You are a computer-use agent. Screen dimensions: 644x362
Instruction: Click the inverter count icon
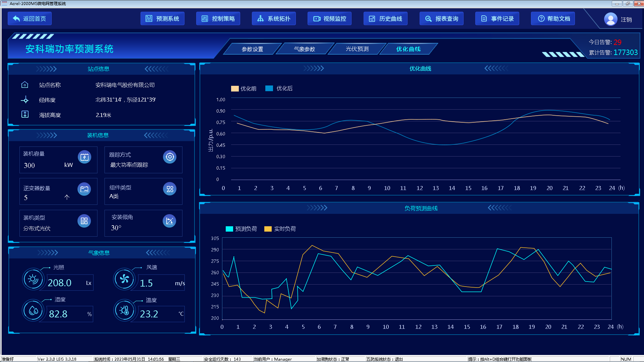84,189
